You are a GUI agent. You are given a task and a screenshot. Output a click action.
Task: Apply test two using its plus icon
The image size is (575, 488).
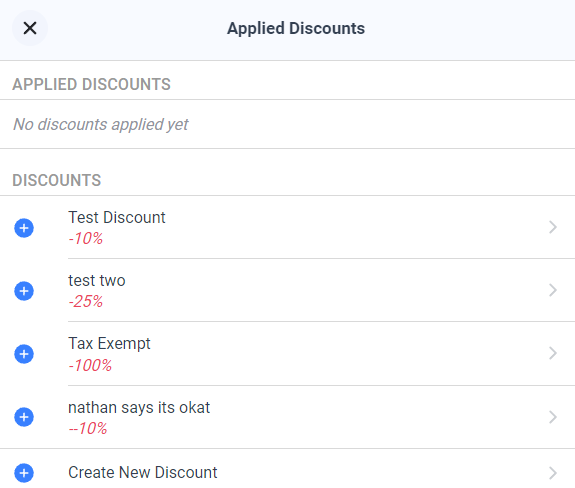(24, 291)
